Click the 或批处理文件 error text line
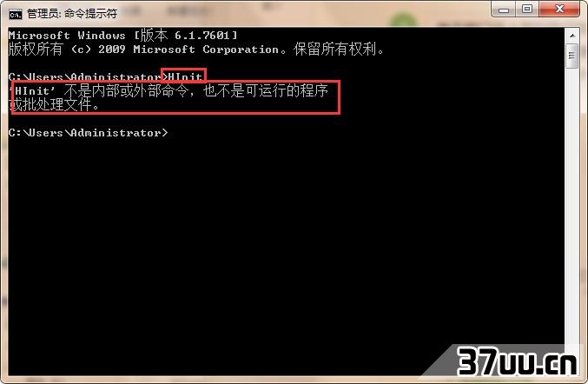This screenshot has width=588, height=384. (x=55, y=104)
